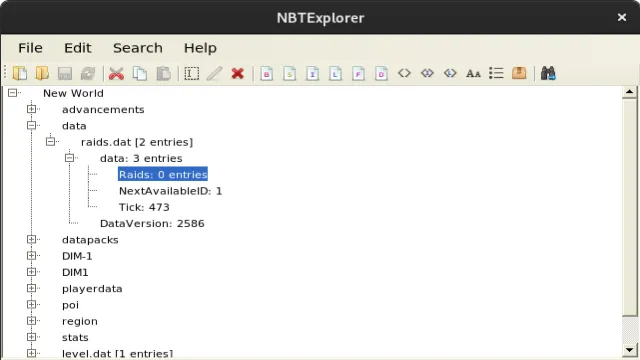Select the 'Tick: 473' row
Viewport: 640px width, 360px height.
144,207
